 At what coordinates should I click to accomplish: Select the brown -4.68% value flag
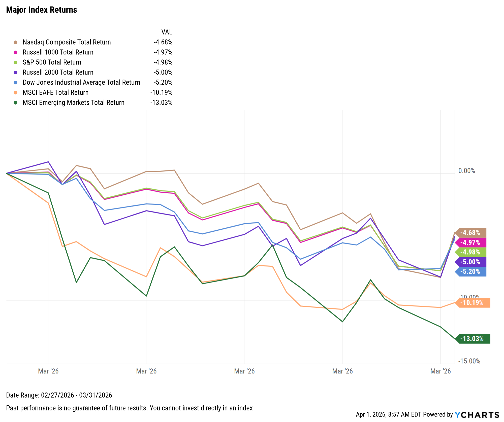pos(470,233)
